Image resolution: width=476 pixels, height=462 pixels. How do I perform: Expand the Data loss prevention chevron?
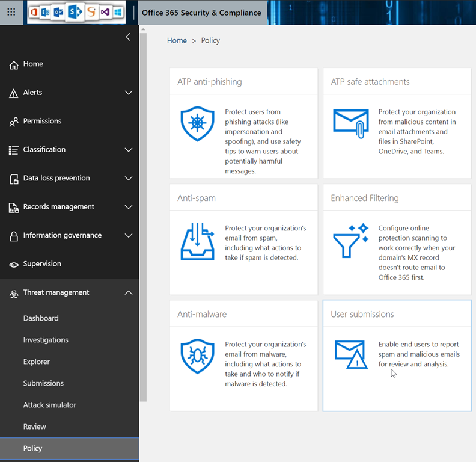pos(128,179)
